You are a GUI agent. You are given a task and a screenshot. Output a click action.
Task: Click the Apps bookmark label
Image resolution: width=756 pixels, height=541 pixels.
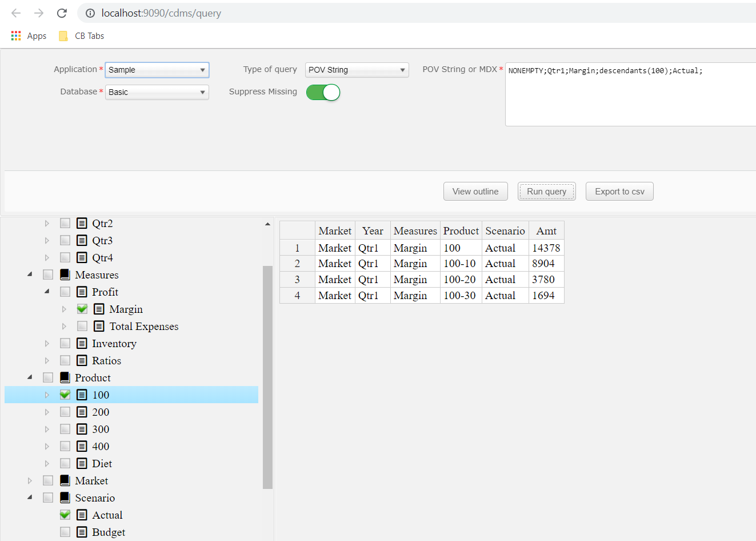coord(37,35)
